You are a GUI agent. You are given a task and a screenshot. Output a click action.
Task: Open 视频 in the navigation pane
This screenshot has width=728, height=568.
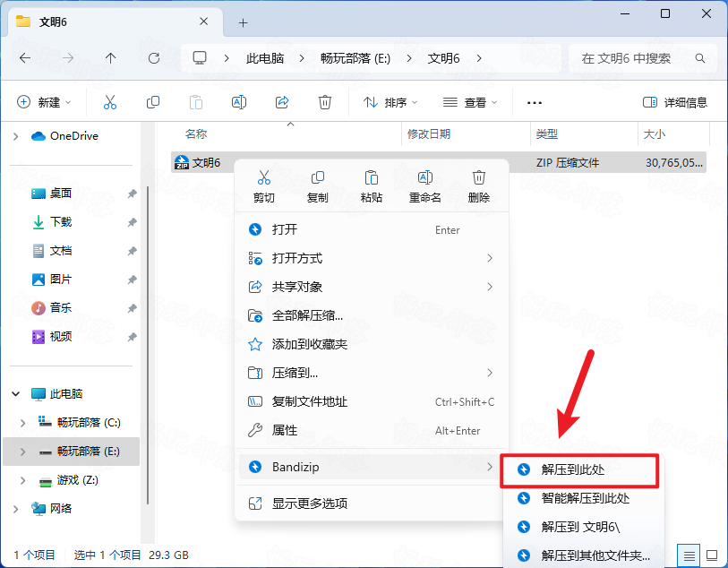point(60,337)
